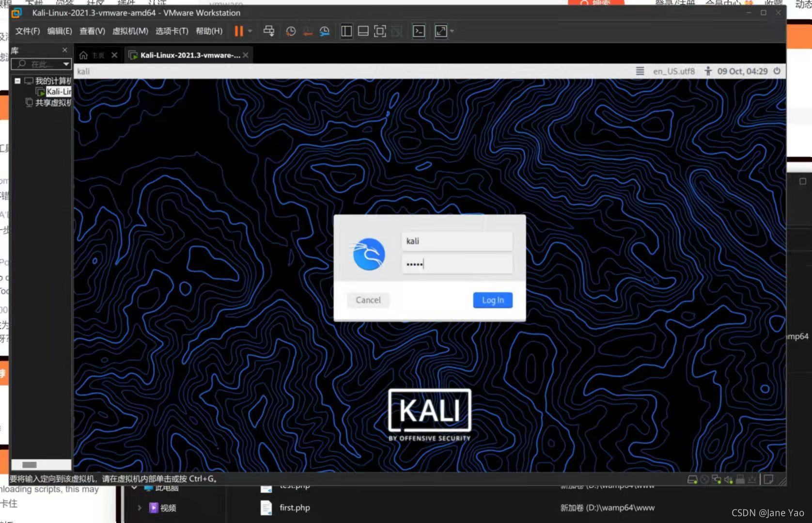Screen dimensions: 812x523
Task: Click the Kali dragon avatar image
Action: [x=369, y=254]
